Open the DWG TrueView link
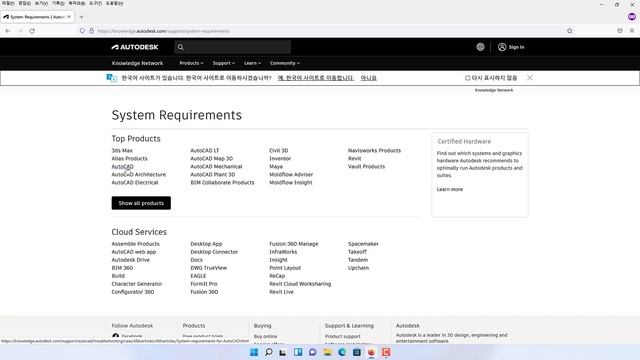 (x=209, y=268)
